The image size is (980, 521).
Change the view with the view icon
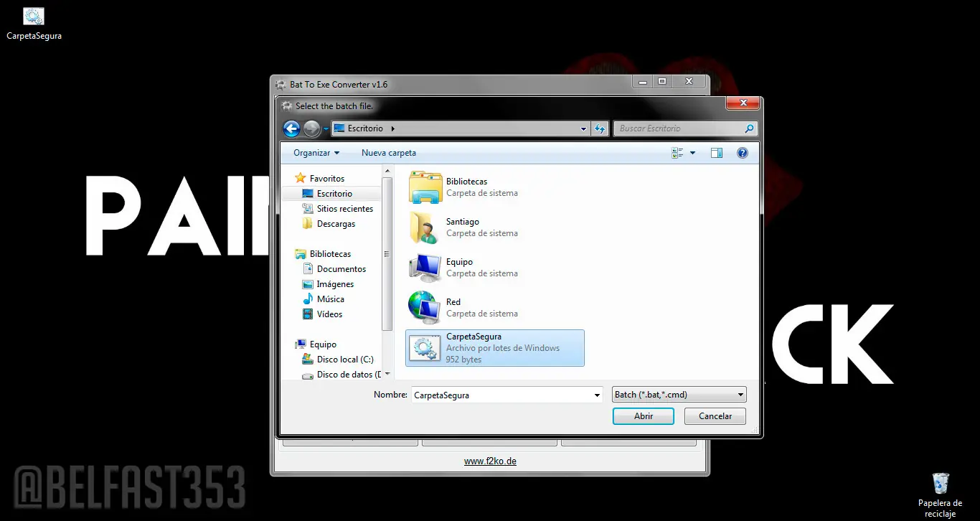pos(677,153)
